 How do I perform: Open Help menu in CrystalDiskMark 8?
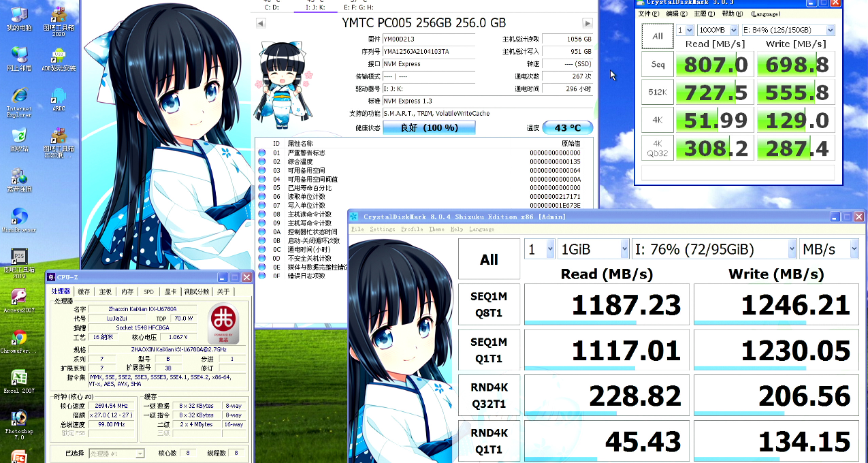tap(457, 229)
